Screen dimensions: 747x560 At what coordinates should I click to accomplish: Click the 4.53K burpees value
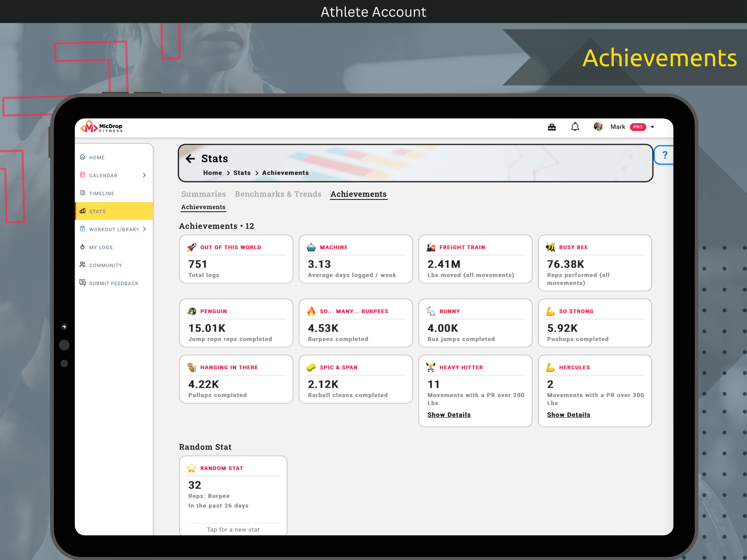click(323, 328)
